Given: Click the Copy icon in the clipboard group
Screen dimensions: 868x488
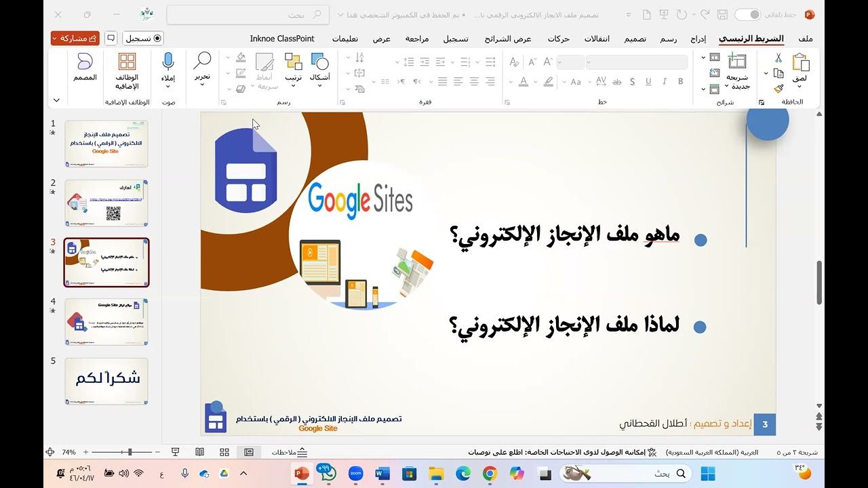Looking at the screenshot, I should click(x=778, y=73).
